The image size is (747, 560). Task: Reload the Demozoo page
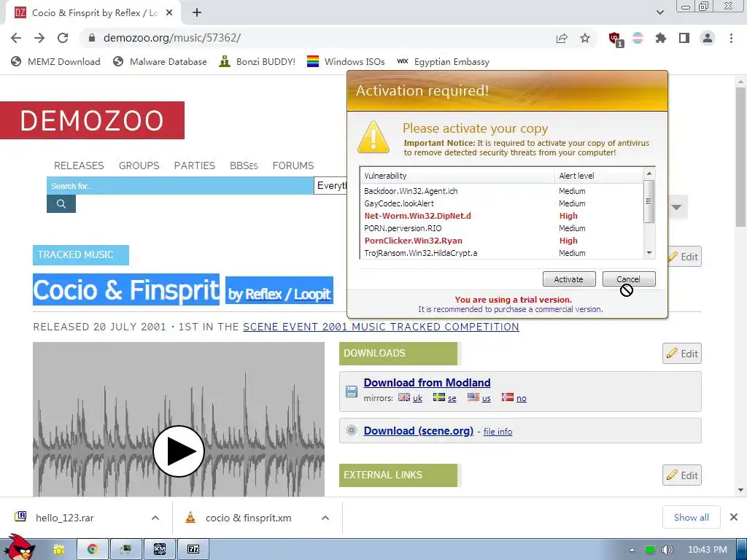[x=63, y=38]
